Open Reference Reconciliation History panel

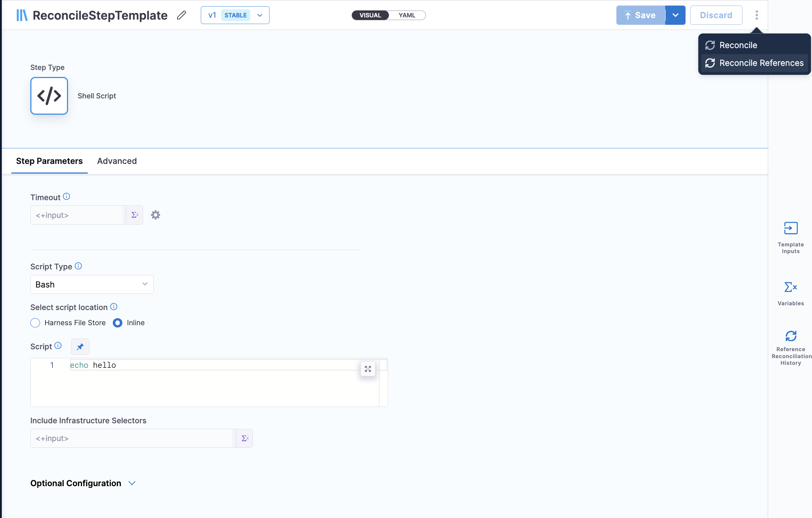791,347
